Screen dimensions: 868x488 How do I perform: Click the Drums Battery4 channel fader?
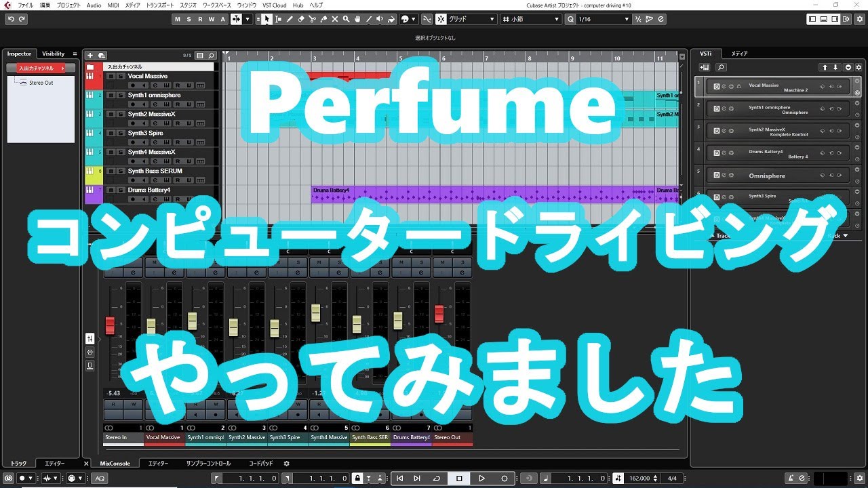(x=398, y=321)
